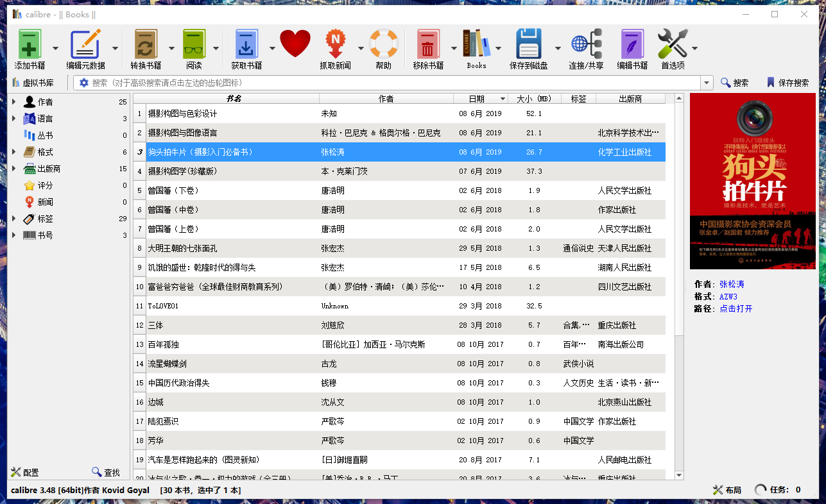Click the 获取书籍 (Get books) icon

click(x=246, y=44)
